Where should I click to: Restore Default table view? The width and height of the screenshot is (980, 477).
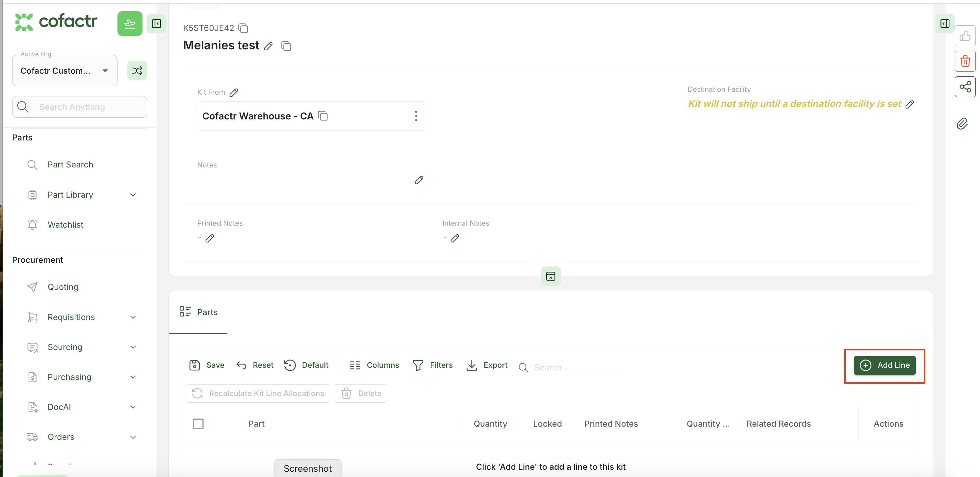306,365
